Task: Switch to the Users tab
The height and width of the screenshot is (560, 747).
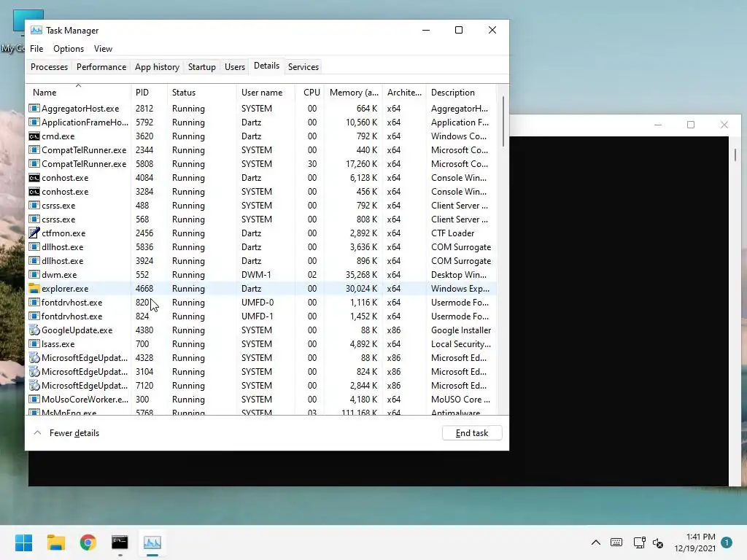Action: point(235,66)
